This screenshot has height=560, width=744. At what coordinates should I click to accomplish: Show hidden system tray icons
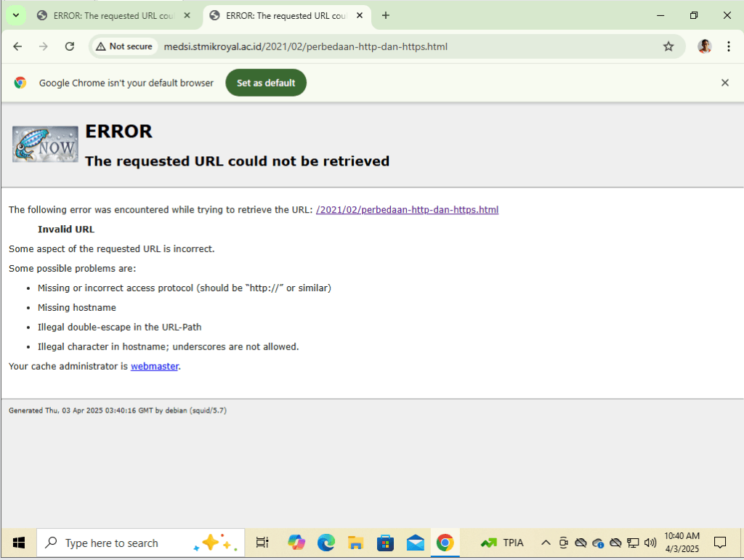coord(546,543)
